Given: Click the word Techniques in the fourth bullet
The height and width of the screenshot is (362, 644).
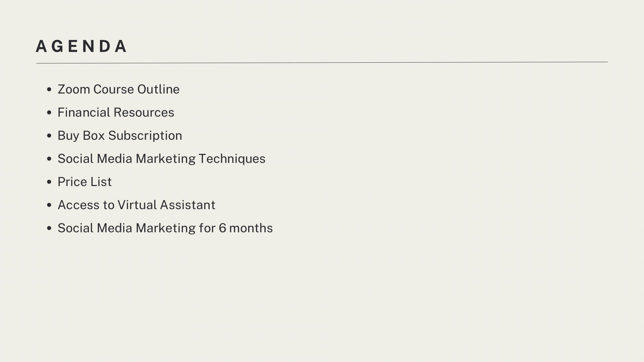Looking at the screenshot, I should point(232,159).
